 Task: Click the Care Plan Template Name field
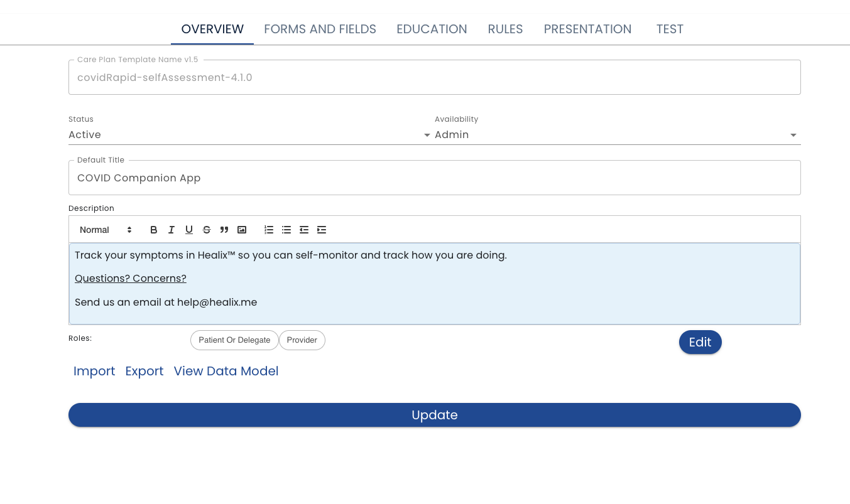pyautogui.click(x=435, y=77)
